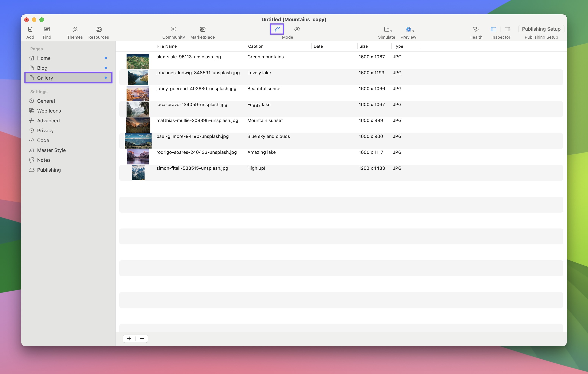
Task: Toggle the left sidebar panel icon
Action: [493, 29]
